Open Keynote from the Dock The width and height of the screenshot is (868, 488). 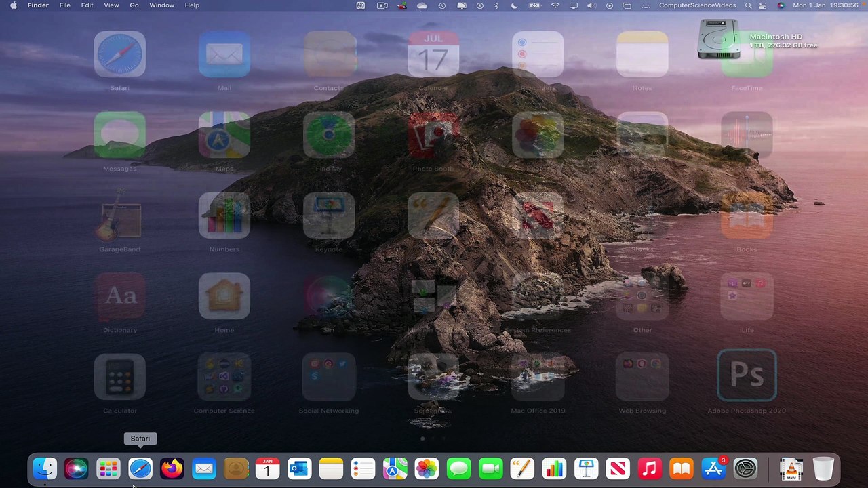[587, 468]
